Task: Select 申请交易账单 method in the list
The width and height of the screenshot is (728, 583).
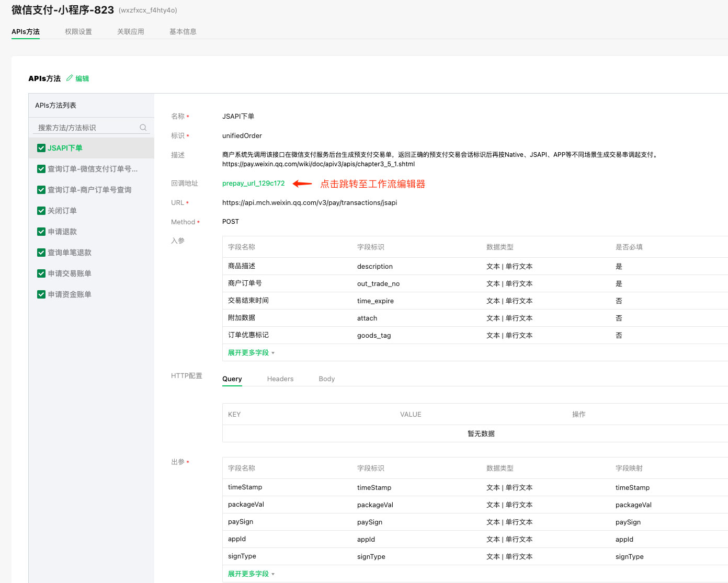Action: [70, 273]
